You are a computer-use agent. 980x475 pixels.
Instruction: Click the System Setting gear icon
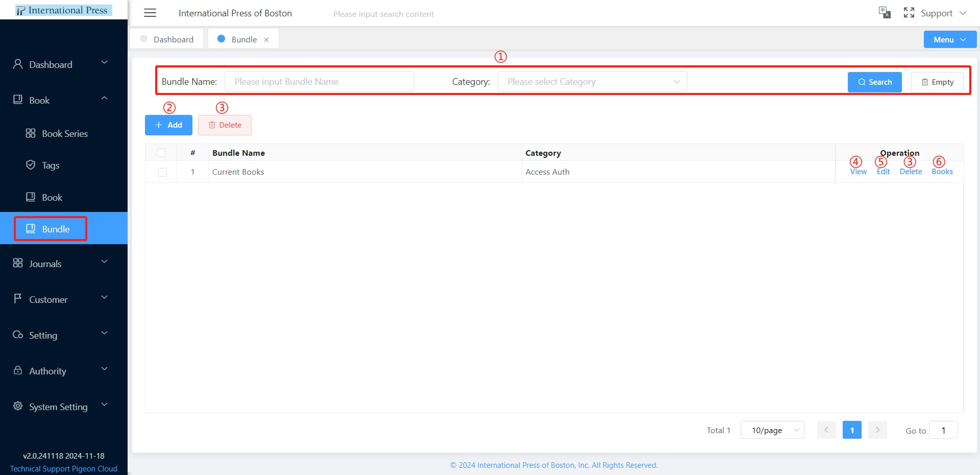tap(18, 406)
